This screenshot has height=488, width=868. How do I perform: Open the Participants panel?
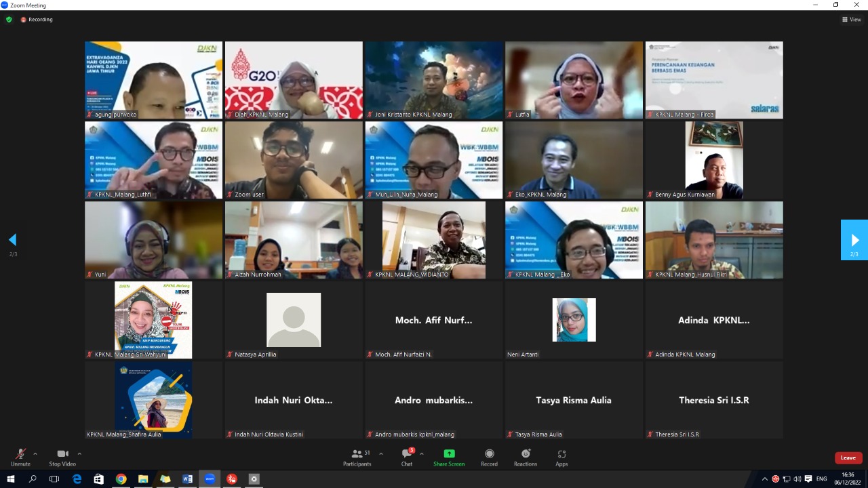[357, 457]
